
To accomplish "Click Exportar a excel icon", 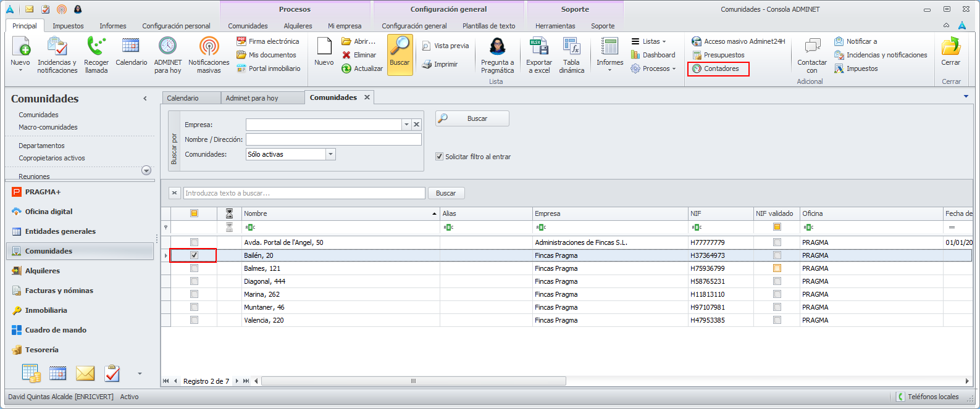I will [539, 55].
